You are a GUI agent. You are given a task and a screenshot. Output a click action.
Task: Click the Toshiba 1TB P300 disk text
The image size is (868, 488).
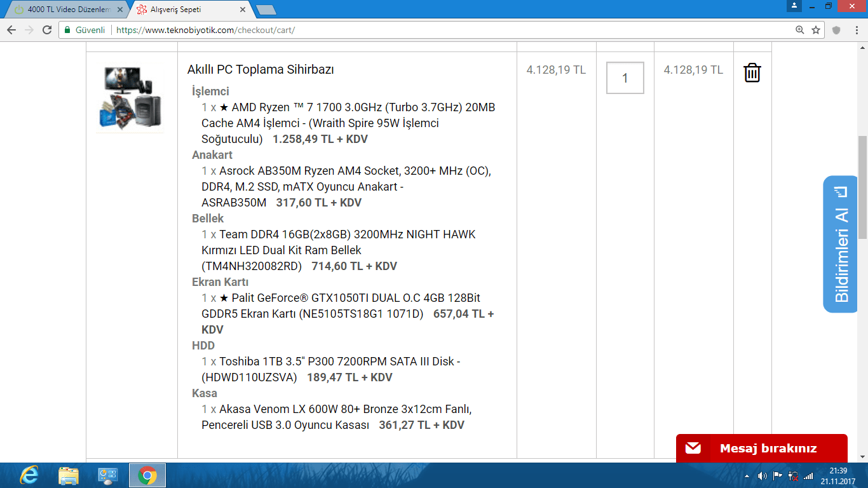(331, 369)
